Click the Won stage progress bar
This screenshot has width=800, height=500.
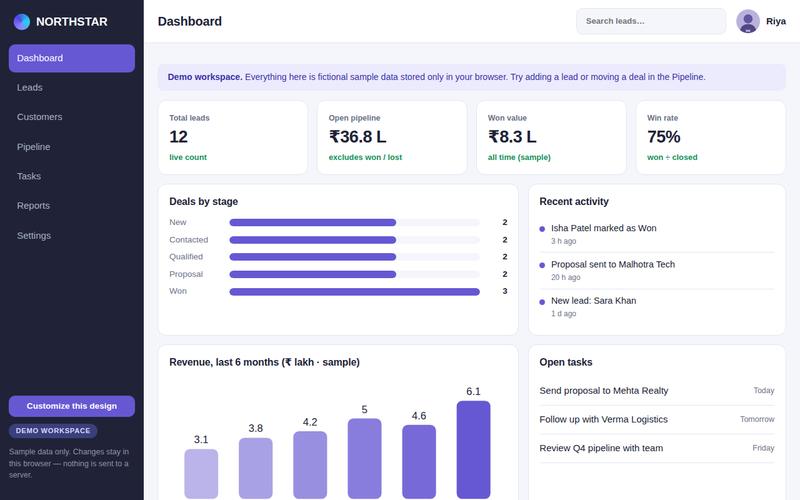pyautogui.click(x=355, y=291)
